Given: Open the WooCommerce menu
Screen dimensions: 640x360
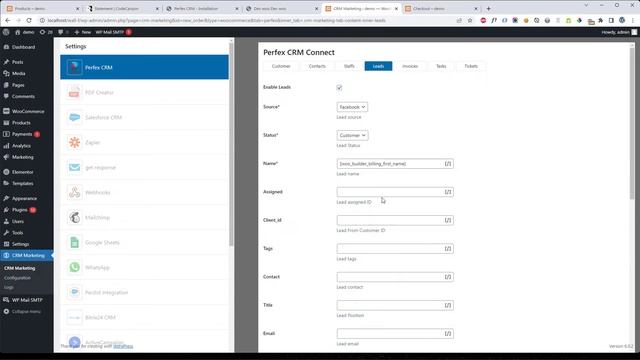Looking at the screenshot, I should pos(27,111).
